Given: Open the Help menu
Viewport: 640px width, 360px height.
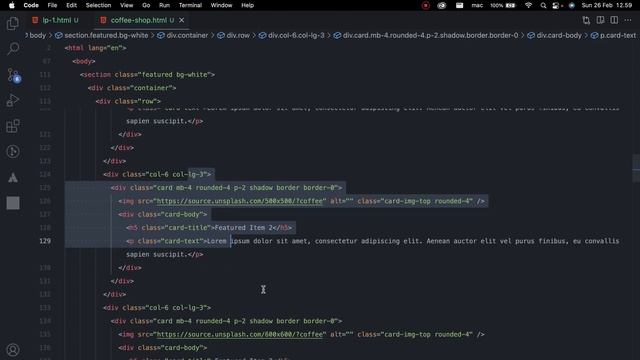Looking at the screenshot, I should point(247,5).
